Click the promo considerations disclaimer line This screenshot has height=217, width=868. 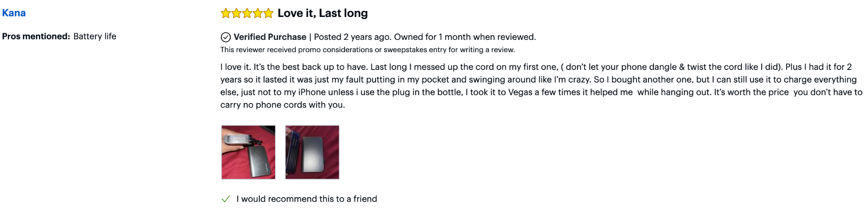click(367, 50)
